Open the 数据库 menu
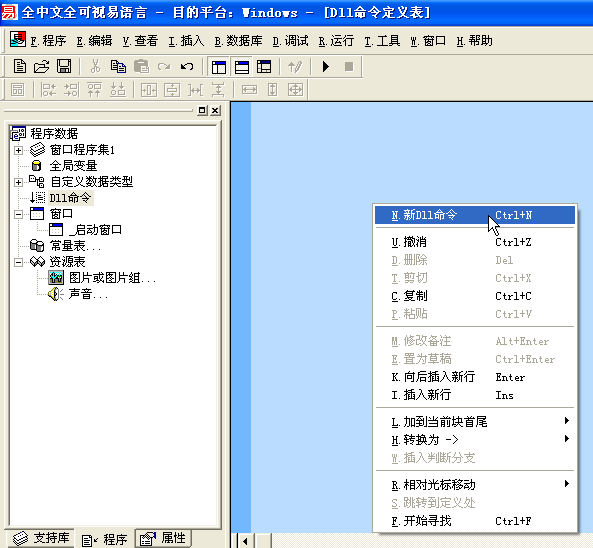This screenshot has height=548, width=593. (238, 40)
